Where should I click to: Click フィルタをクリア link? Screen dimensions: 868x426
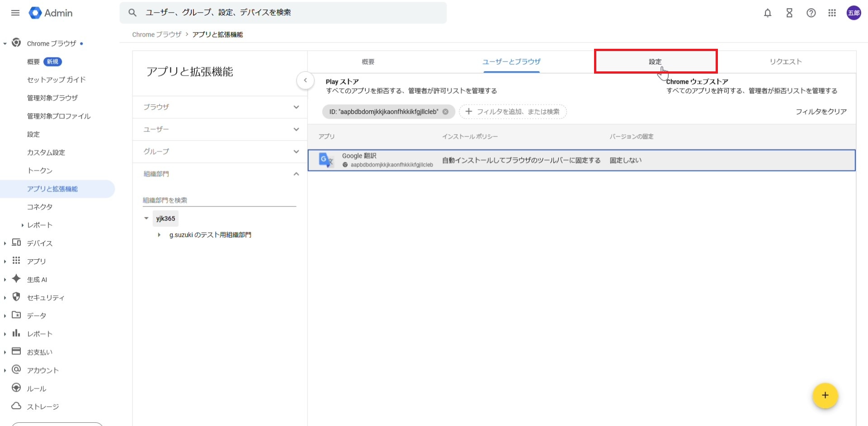pyautogui.click(x=821, y=112)
